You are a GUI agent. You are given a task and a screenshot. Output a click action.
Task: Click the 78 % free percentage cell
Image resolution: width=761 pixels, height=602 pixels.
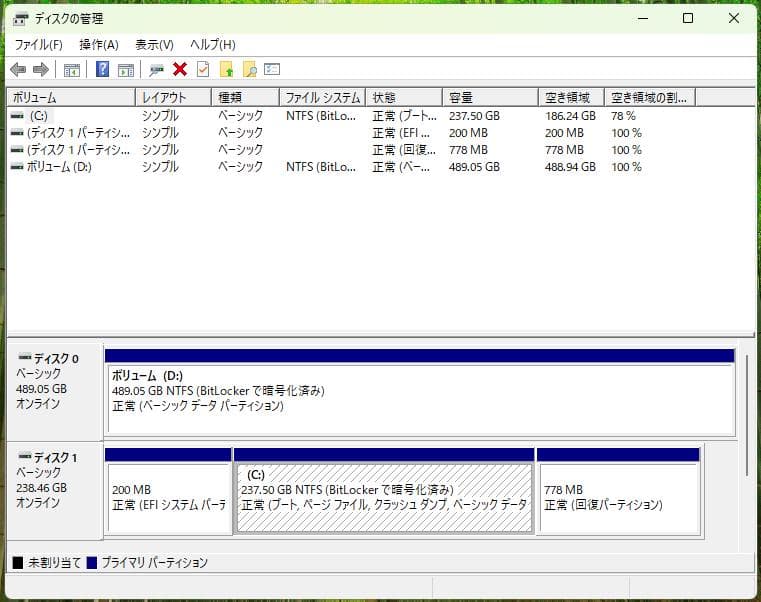623,116
